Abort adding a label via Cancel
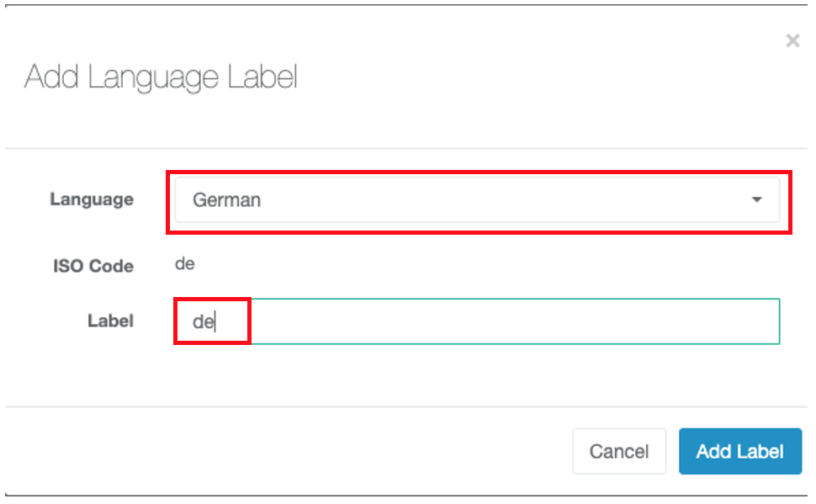816x504 pixels. (x=619, y=451)
